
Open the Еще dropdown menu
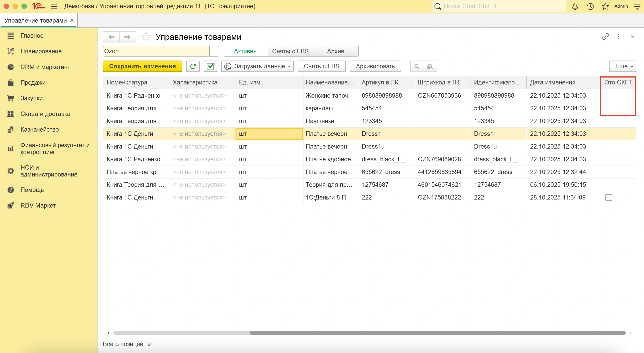[622, 66]
